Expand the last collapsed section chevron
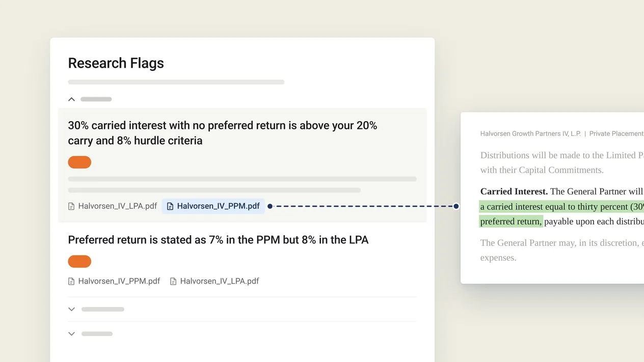This screenshot has height=362, width=644. pos(72,334)
